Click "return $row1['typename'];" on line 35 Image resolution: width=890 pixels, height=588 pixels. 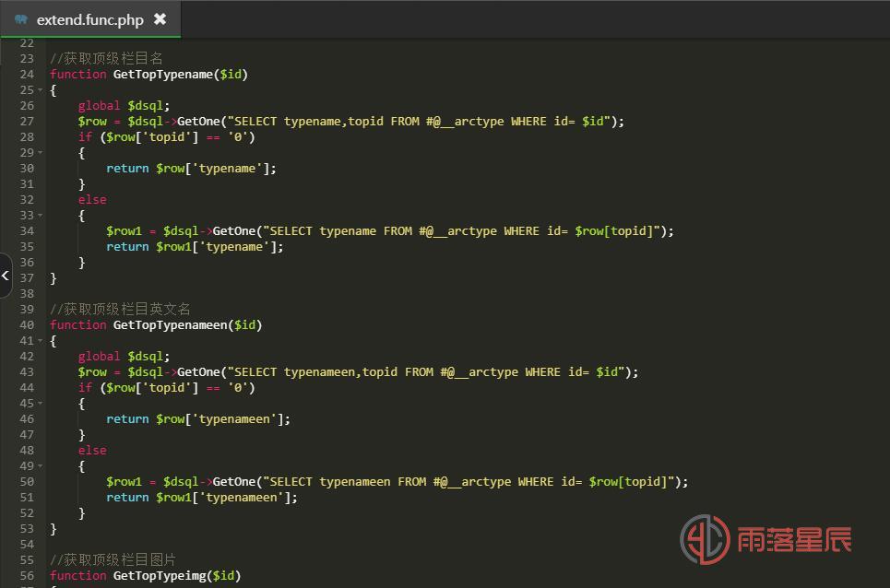point(195,247)
